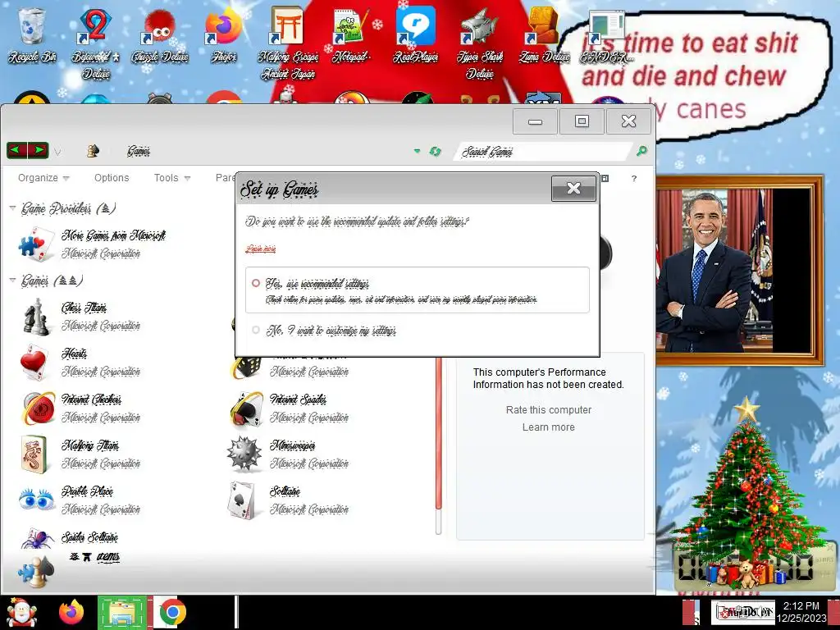Open Chess Titans game icon

click(x=36, y=317)
